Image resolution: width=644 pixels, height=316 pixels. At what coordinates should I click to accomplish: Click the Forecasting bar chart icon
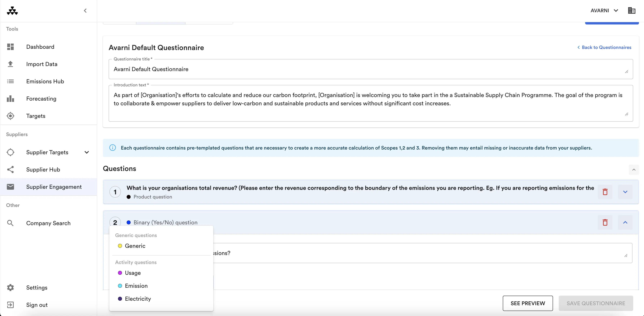pyautogui.click(x=10, y=98)
